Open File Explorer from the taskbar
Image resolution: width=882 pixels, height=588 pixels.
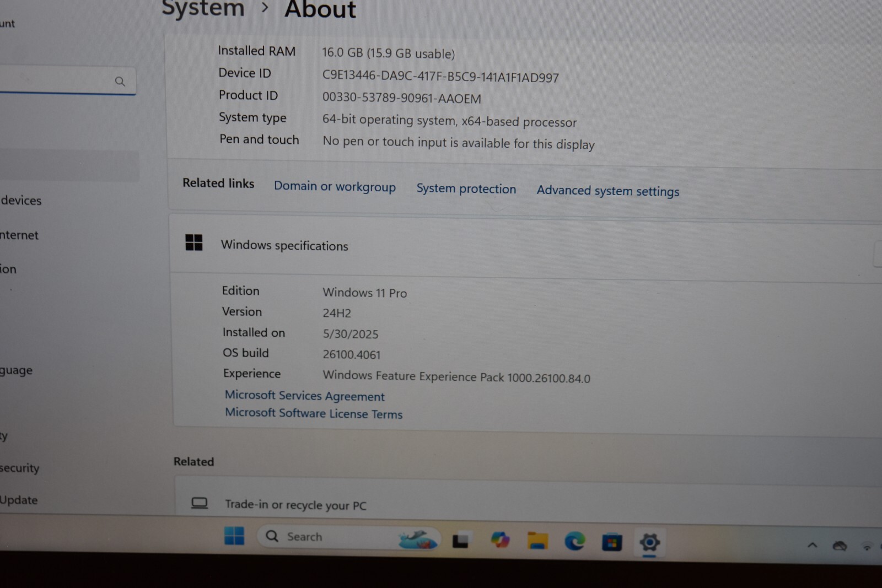(537, 541)
